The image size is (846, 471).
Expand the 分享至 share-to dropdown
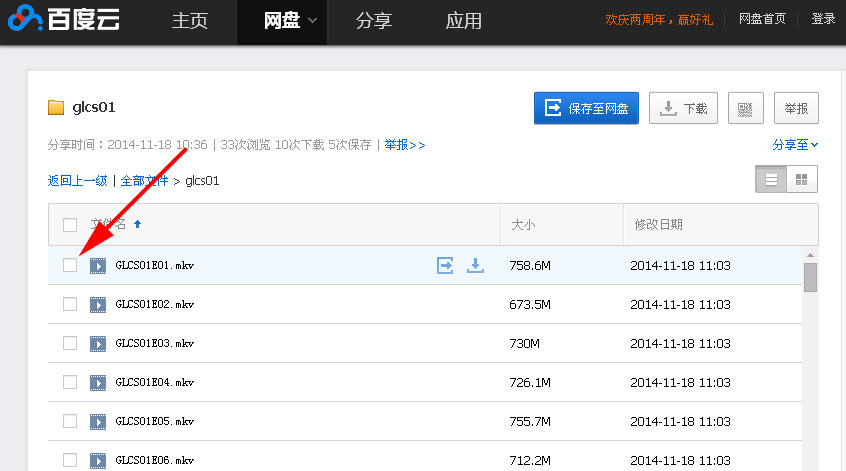795,145
